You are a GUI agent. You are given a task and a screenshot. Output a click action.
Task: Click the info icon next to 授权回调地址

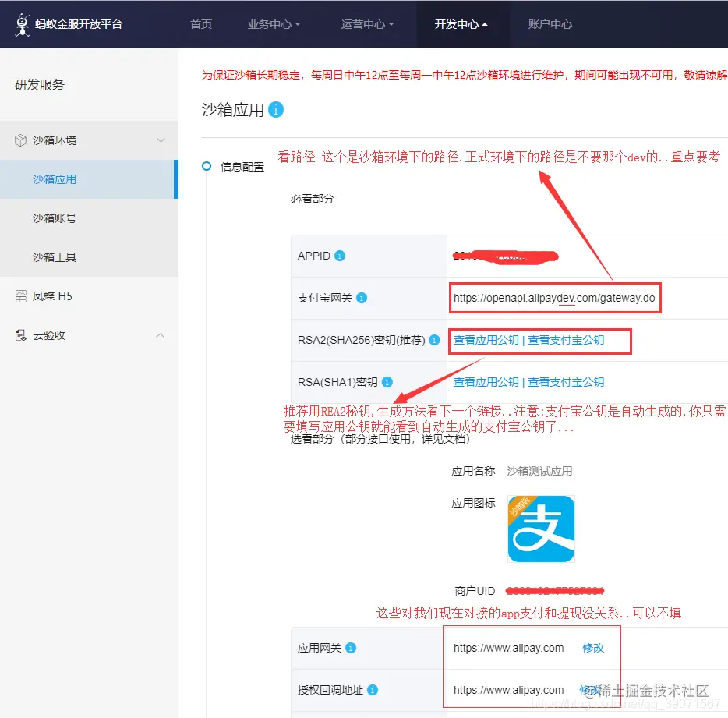[373, 690]
